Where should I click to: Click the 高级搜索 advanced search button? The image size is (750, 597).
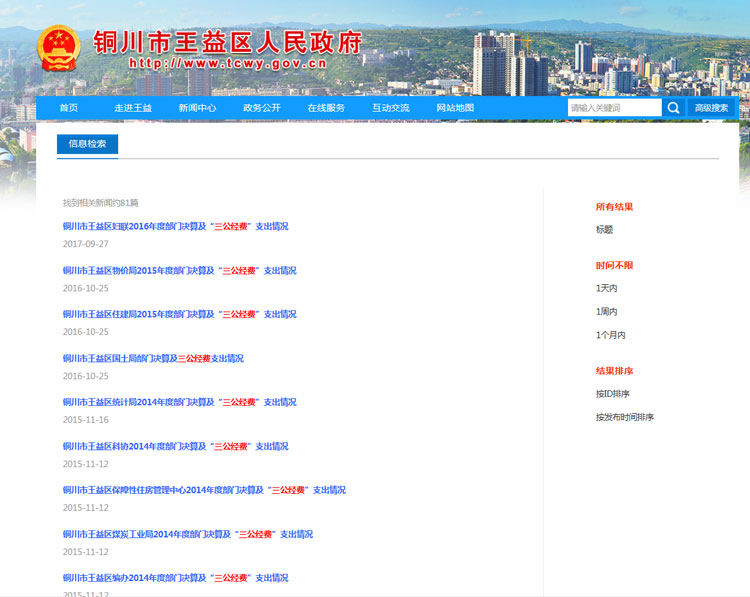(x=712, y=108)
